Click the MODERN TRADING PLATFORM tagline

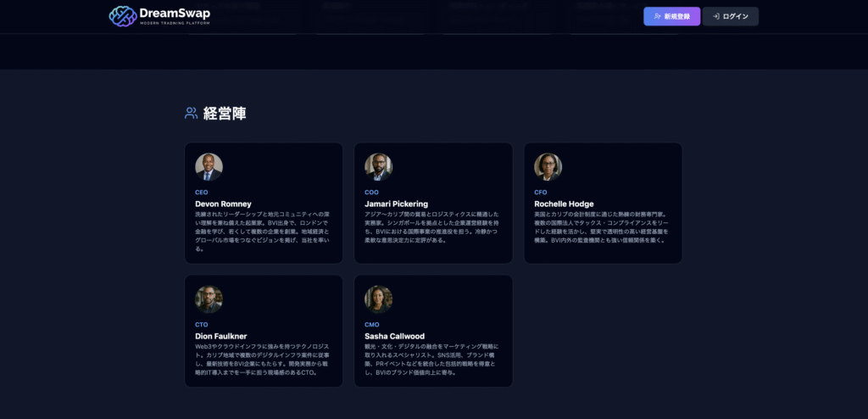tap(175, 24)
